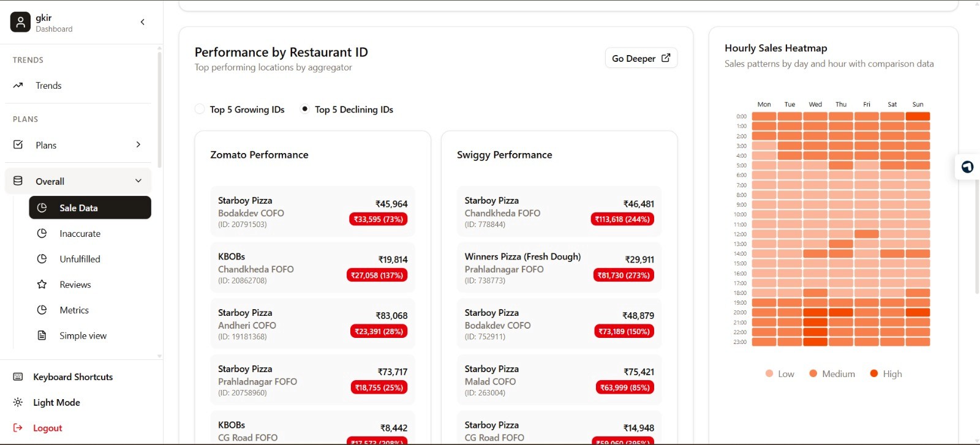Click Winners Pizza (Fresh Dough) row
The image size is (980, 445).
point(559,267)
